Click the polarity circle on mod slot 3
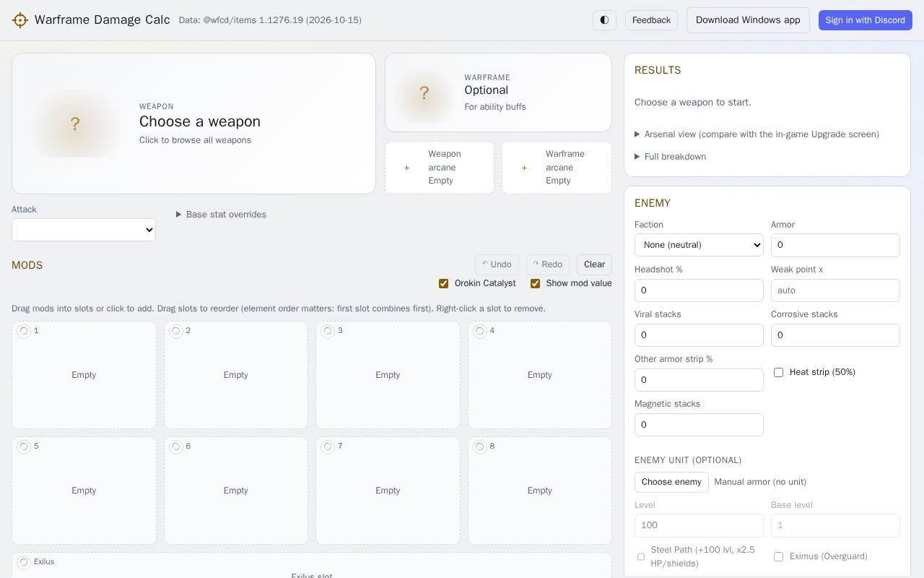Screen dimensions: 924x578 328,331
